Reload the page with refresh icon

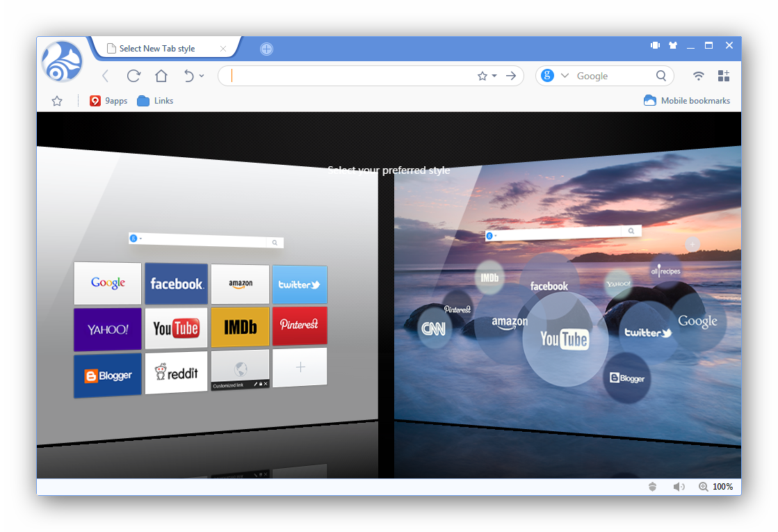(133, 76)
